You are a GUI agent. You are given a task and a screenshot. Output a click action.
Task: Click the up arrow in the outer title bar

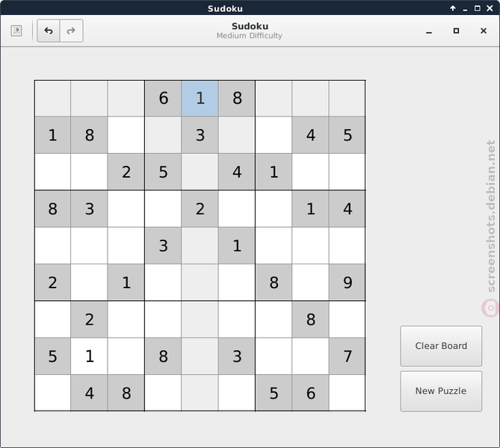pyautogui.click(x=453, y=8)
